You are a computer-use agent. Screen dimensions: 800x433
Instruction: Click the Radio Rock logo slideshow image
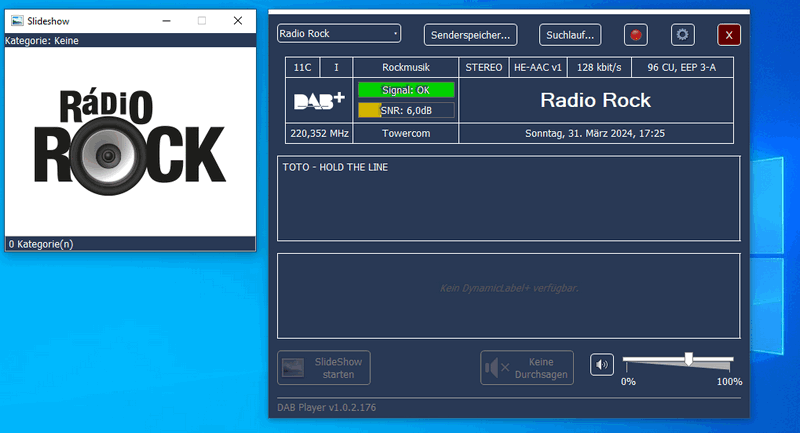coord(130,141)
